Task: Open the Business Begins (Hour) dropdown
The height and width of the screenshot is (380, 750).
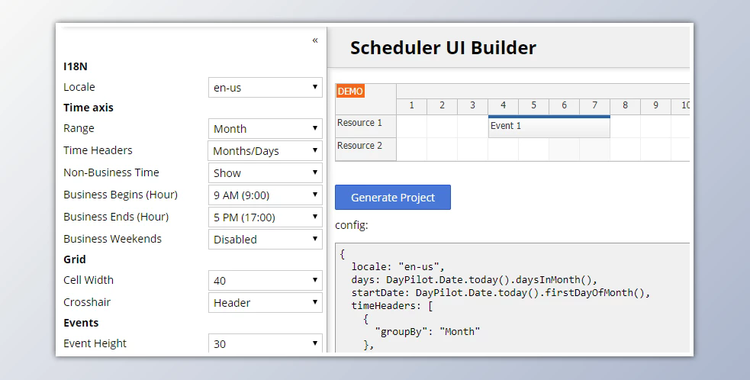Action: point(265,195)
